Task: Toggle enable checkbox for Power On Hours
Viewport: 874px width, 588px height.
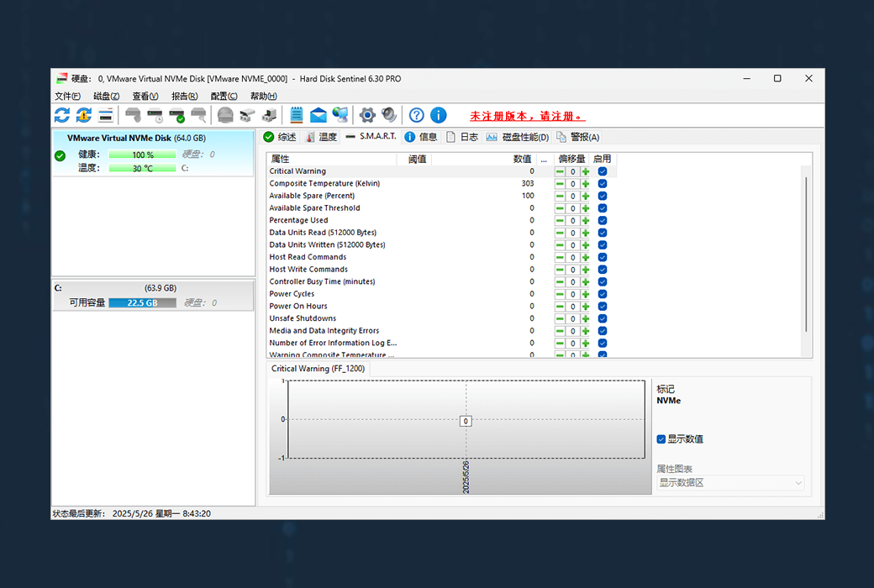Action: (x=603, y=307)
